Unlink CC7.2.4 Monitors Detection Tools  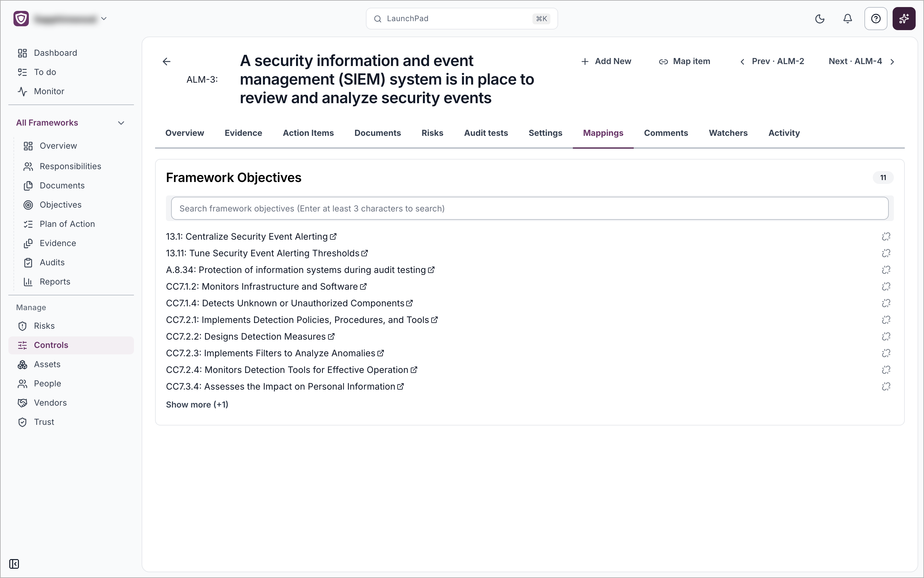pyautogui.click(x=886, y=370)
